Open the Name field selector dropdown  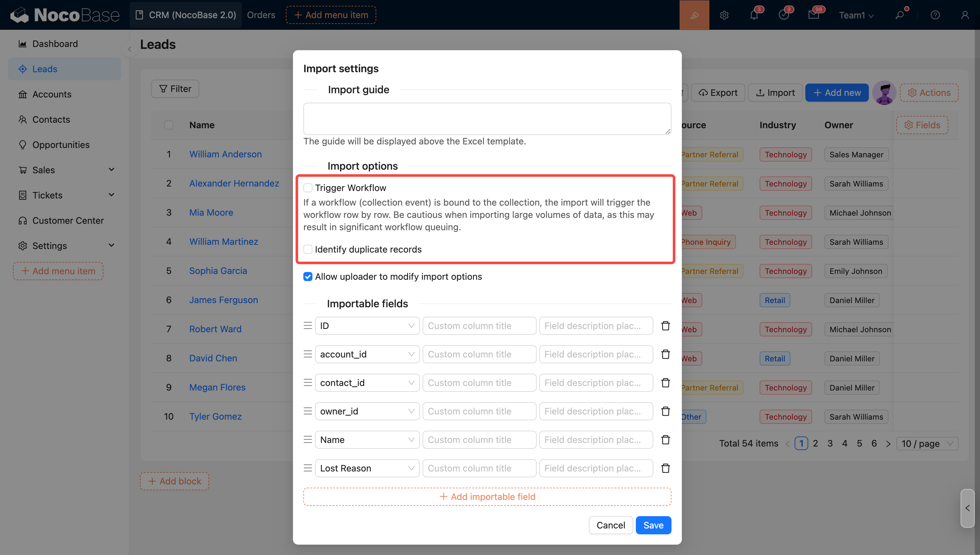click(367, 439)
